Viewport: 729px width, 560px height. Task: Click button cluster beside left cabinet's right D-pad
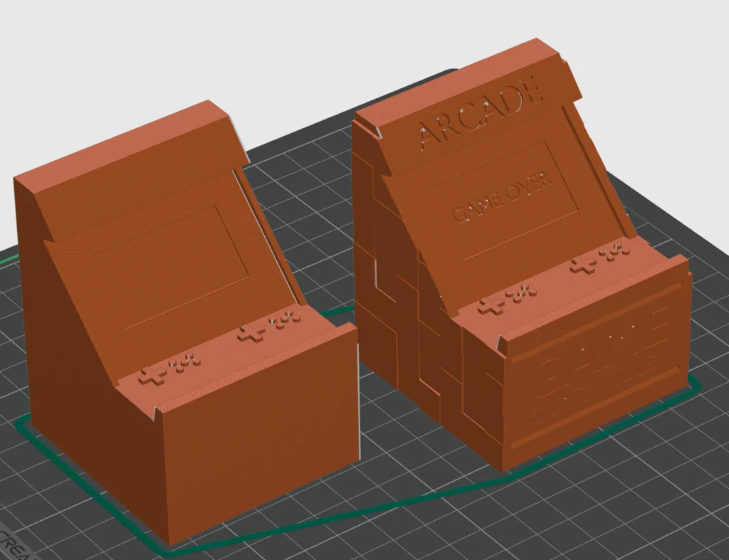point(285,319)
